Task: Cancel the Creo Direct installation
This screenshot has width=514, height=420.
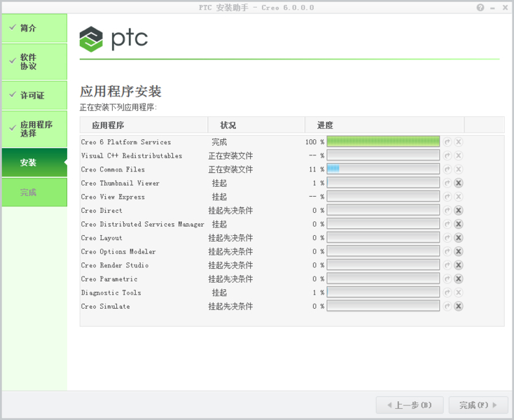Action: (x=459, y=210)
